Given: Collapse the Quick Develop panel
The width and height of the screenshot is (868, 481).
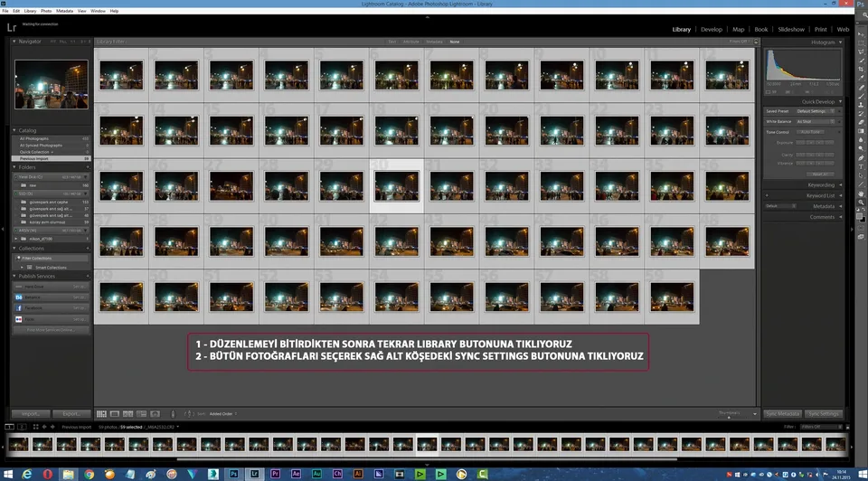Looking at the screenshot, I should point(840,102).
